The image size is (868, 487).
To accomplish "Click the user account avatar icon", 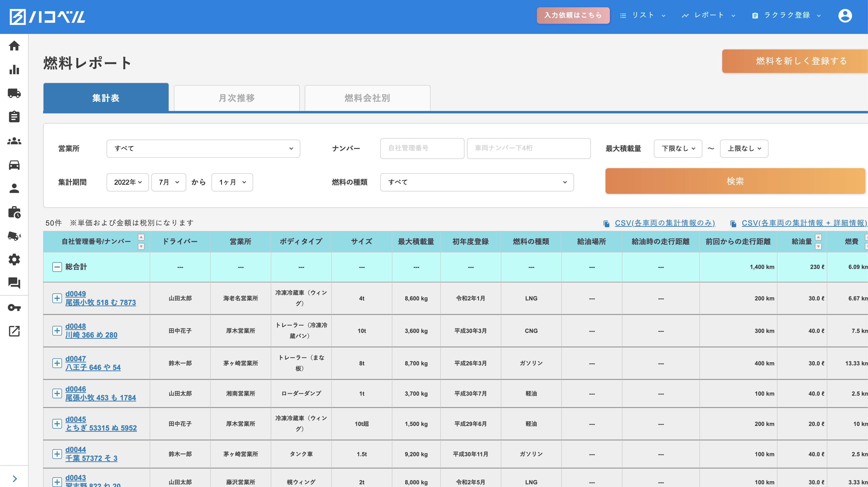I will coord(845,16).
